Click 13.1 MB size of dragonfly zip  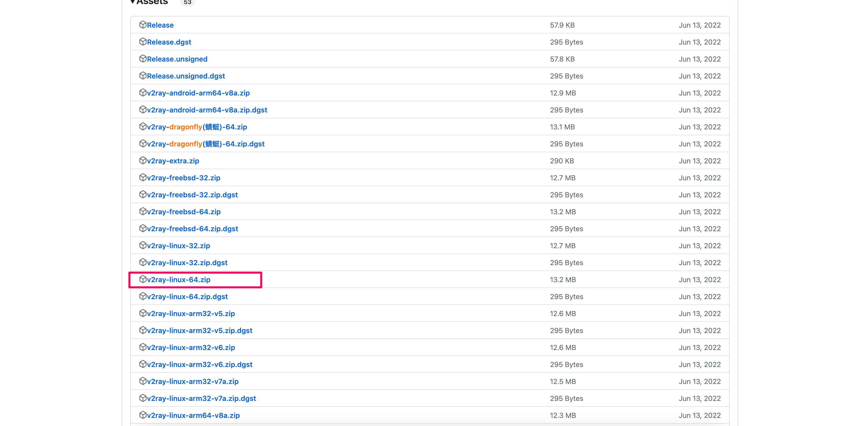(x=562, y=127)
